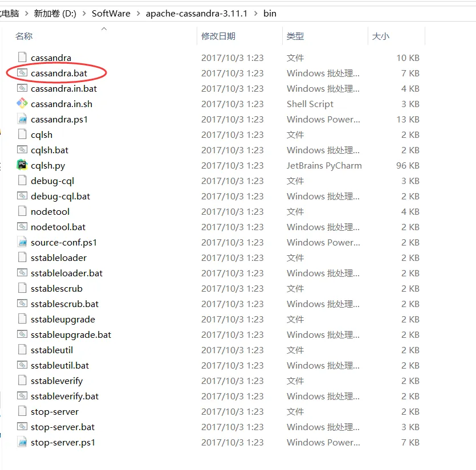Viewport: 476px width, 470px height.
Task: Select the file name stop-server.ps1
Action: pyautogui.click(x=63, y=443)
